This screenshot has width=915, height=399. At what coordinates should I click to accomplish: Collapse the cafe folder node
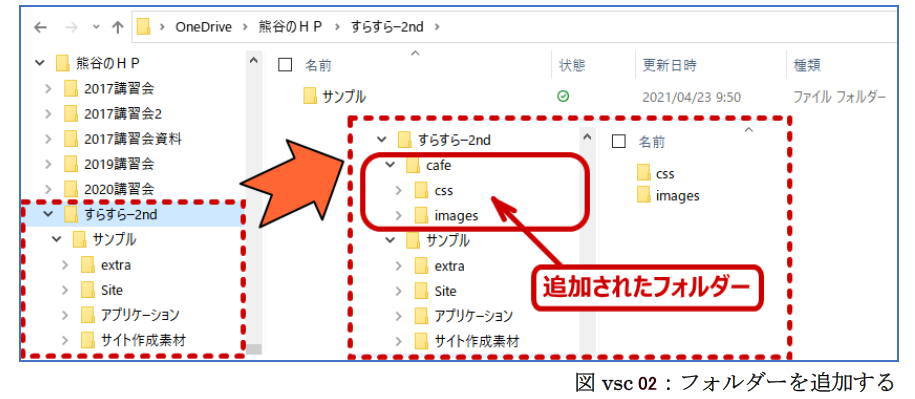pyautogui.click(x=390, y=165)
